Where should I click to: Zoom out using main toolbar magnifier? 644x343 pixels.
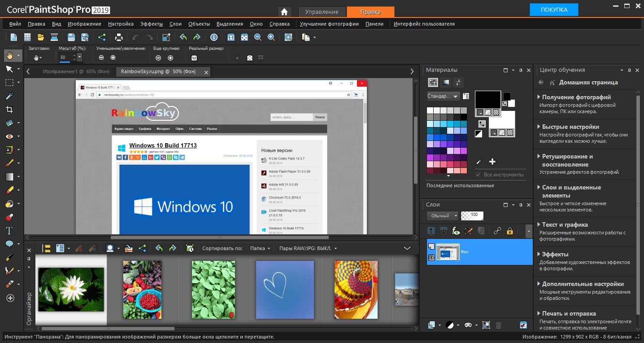point(258,37)
